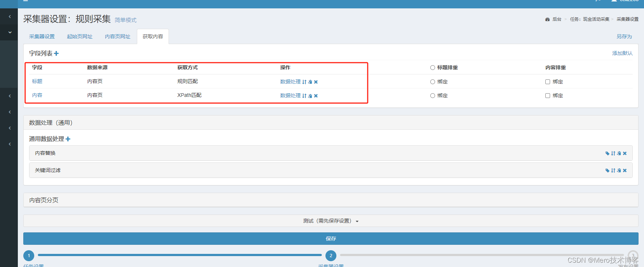Click the clipboard icon on 内容替换 row
The height and width of the screenshot is (267, 644).
tap(619, 153)
